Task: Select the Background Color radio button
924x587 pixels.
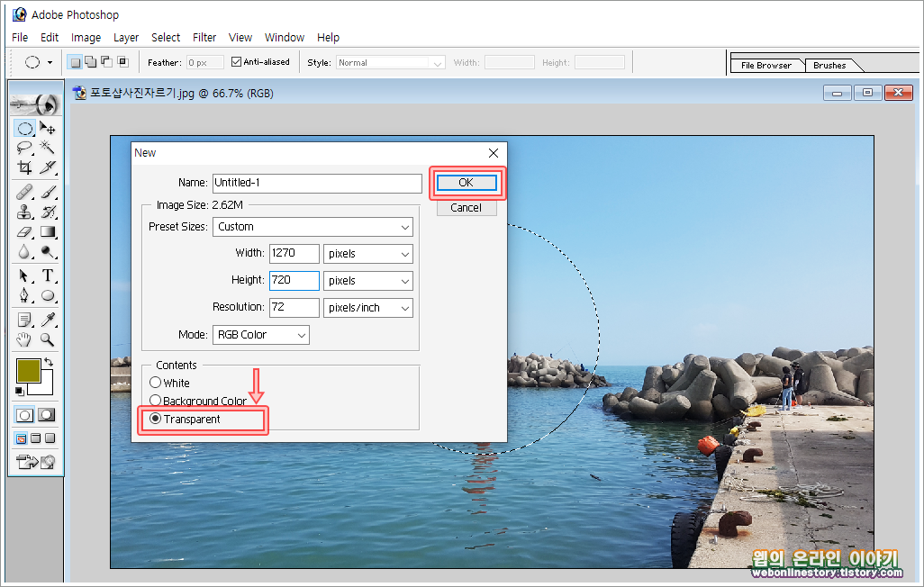Action: (x=156, y=400)
